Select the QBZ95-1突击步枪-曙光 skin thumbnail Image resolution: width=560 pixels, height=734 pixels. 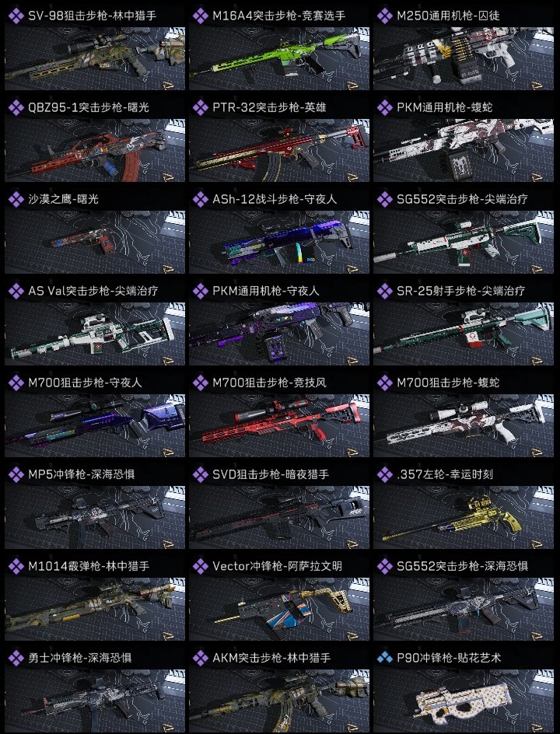click(x=95, y=150)
